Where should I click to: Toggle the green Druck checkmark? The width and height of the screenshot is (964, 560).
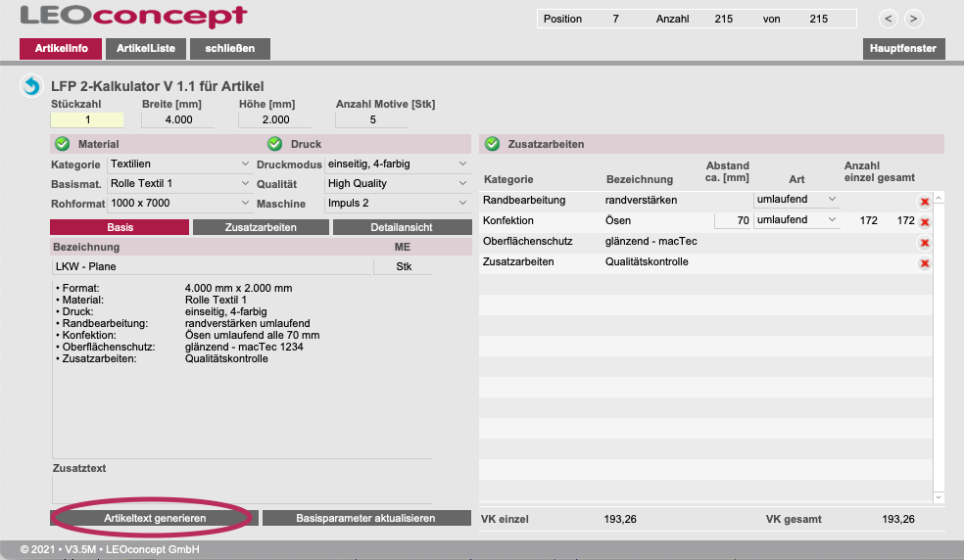click(x=274, y=144)
